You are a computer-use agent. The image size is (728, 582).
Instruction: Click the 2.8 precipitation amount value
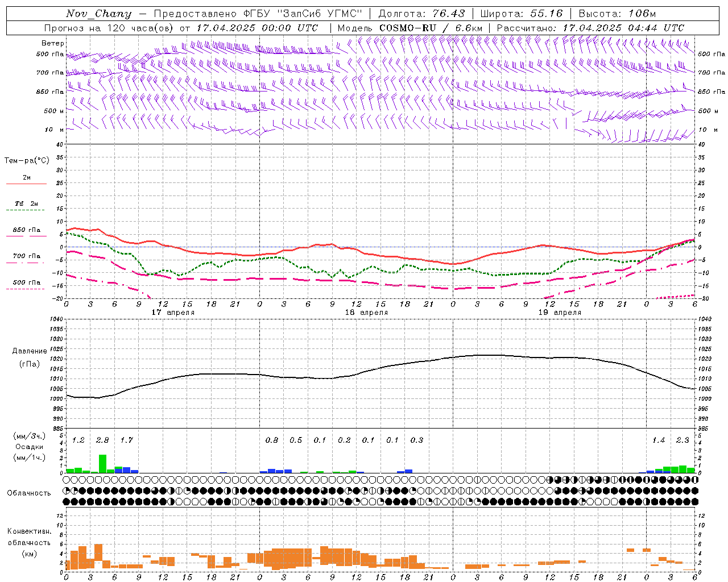pos(102,440)
